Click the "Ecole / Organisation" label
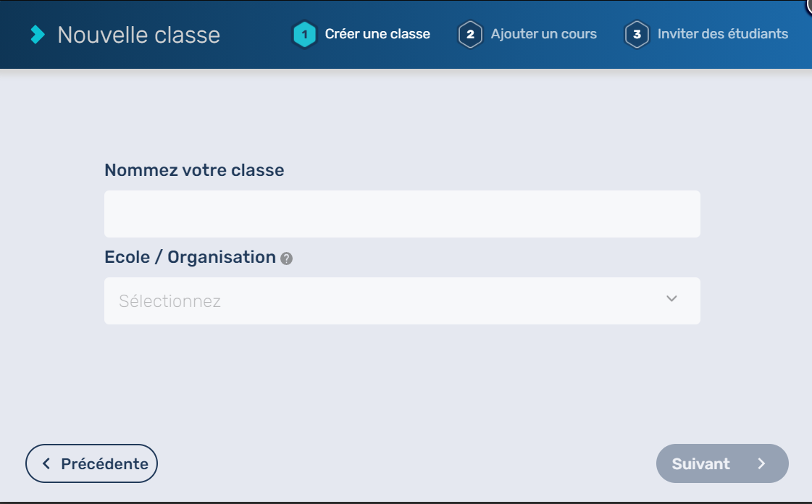The image size is (812, 504). tap(190, 257)
